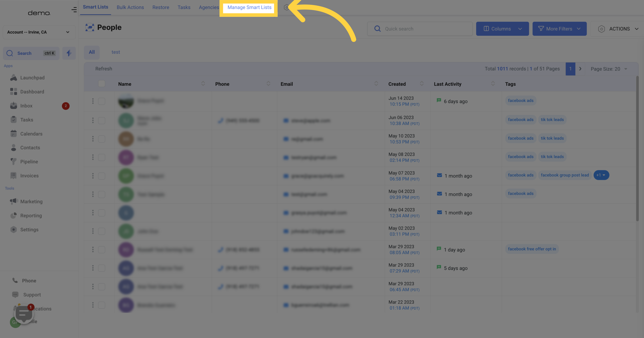The width and height of the screenshot is (644, 338).
Task: Open the Agencies tab
Action: tap(209, 7)
